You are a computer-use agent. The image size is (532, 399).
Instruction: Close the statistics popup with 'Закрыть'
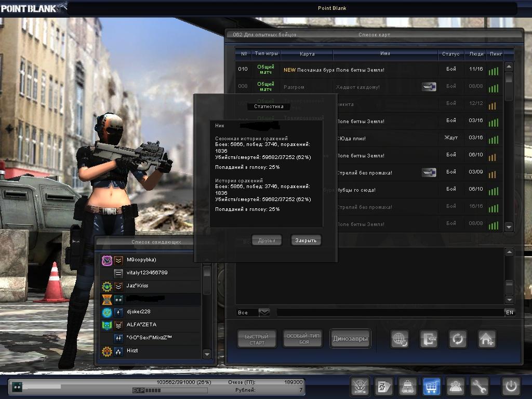click(x=306, y=241)
